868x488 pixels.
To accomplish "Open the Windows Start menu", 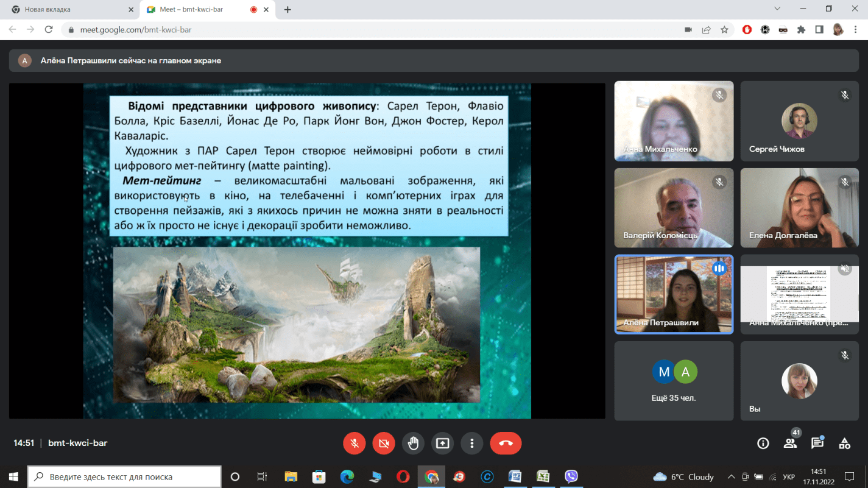I will point(13,476).
